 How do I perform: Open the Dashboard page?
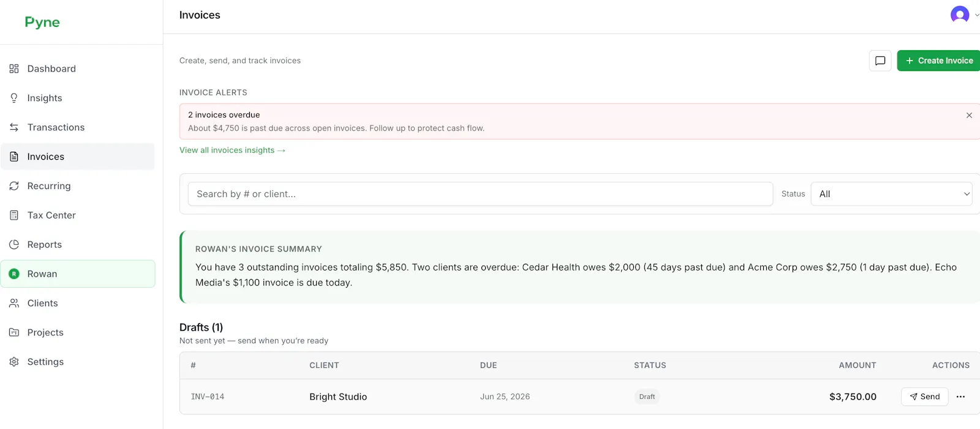click(78, 69)
